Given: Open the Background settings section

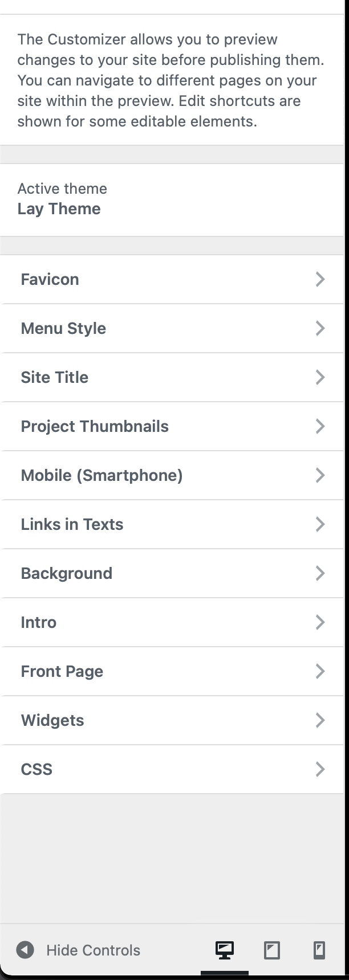Looking at the screenshot, I should (66, 573).
